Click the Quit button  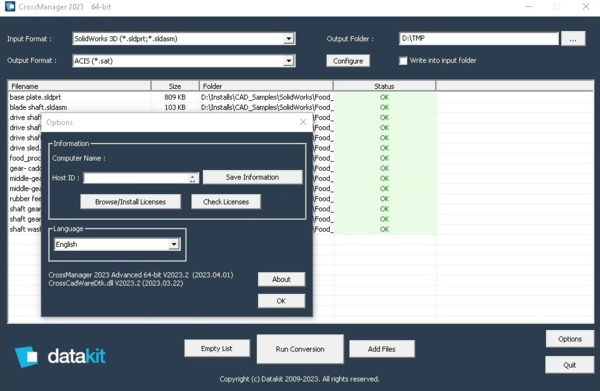coord(570,365)
